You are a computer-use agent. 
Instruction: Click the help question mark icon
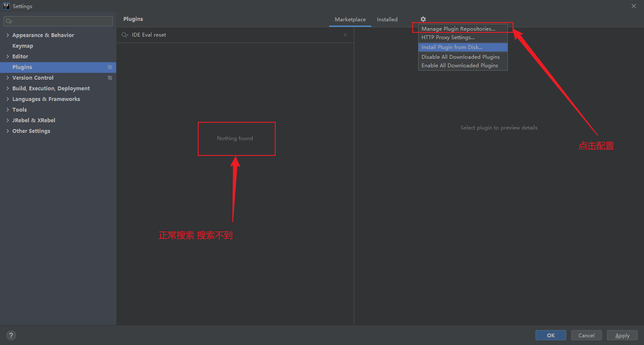point(11,335)
